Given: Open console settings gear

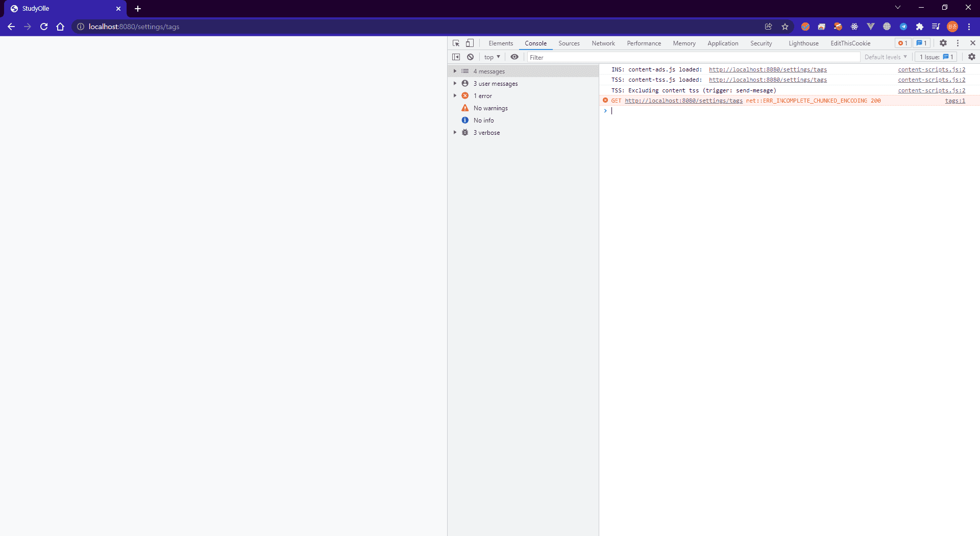Looking at the screenshot, I should click(x=972, y=57).
